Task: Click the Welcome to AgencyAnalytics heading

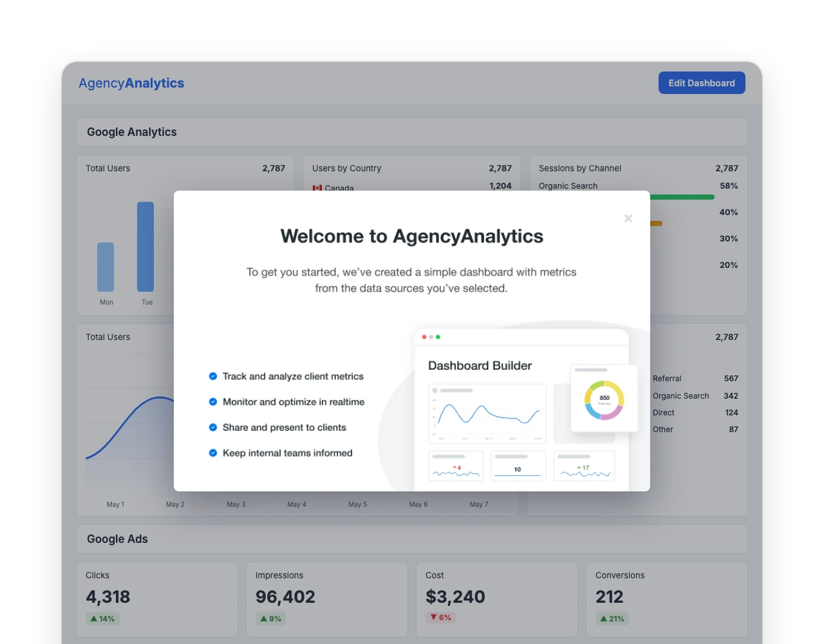Action: [x=412, y=236]
